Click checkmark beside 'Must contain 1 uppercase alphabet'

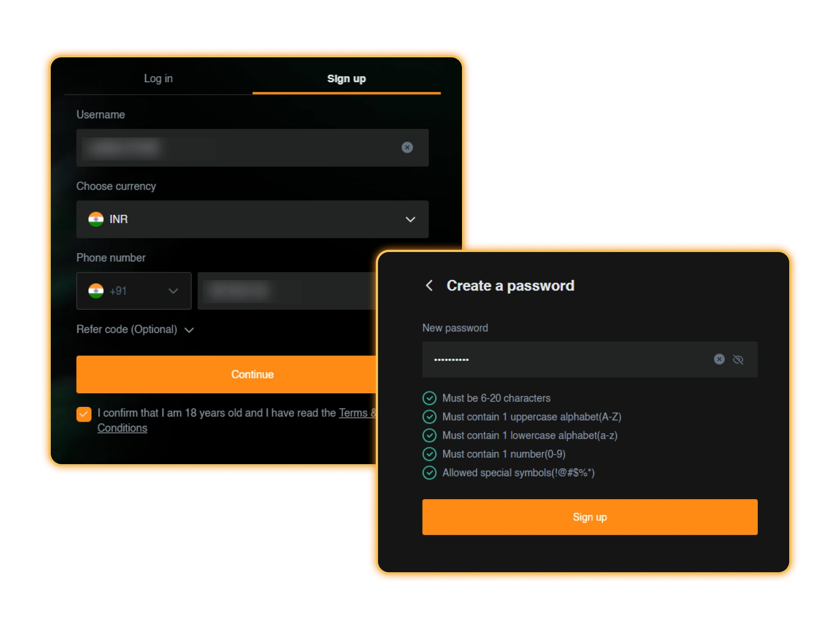click(x=430, y=416)
